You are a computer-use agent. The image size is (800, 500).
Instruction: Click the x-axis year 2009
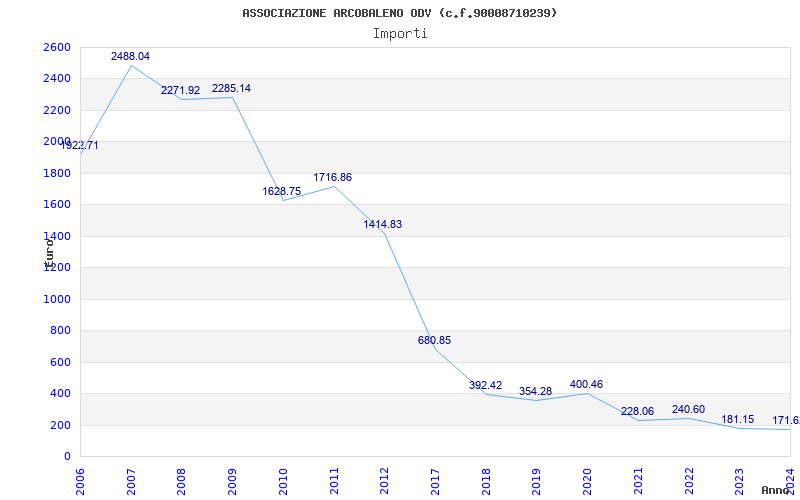pyautogui.click(x=232, y=482)
